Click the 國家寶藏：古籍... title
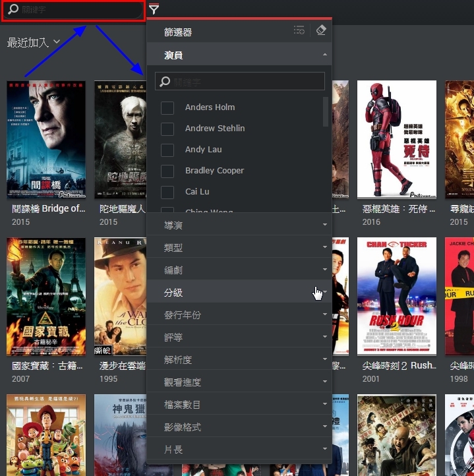Screen dimensions: 474x476 47,366
